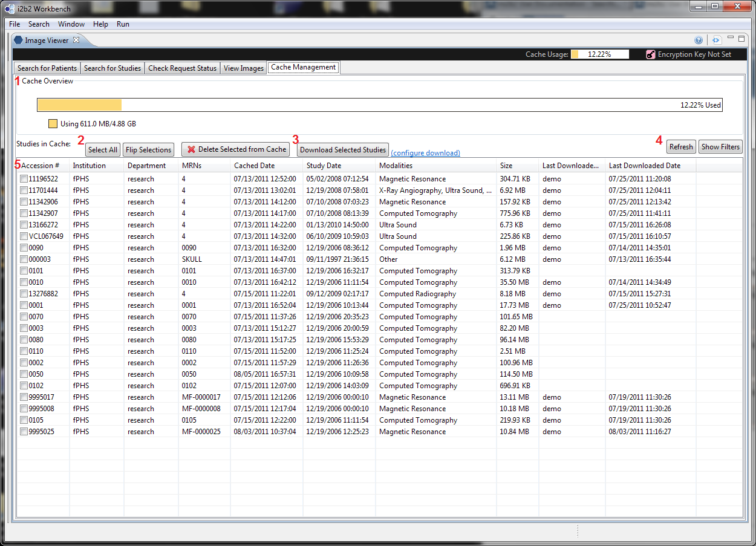Check the box for accession 11196522

(x=24, y=179)
